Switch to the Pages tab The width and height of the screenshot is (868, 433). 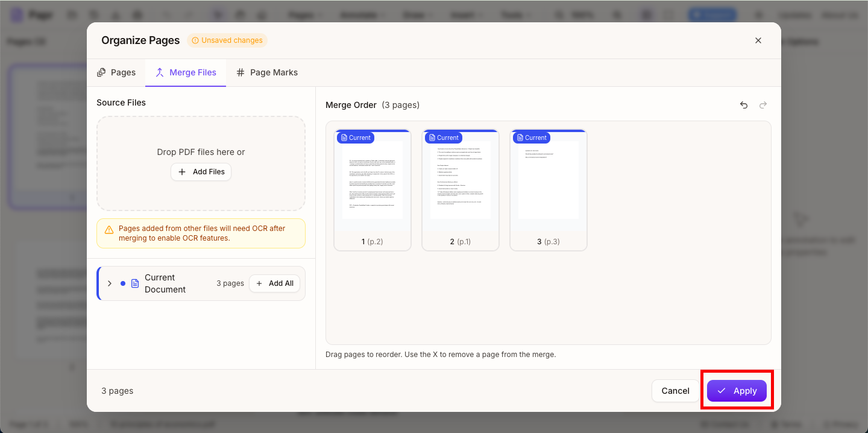pos(116,72)
